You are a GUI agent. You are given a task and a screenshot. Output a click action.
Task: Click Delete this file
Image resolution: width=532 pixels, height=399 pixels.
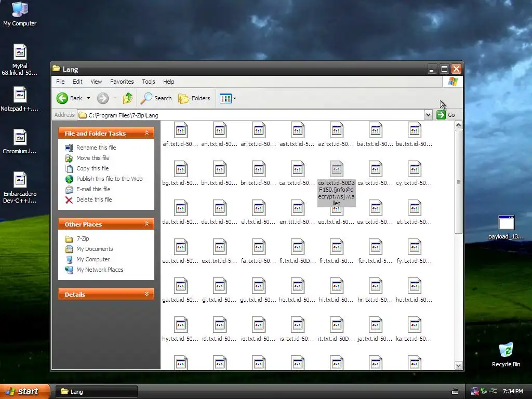pos(94,199)
